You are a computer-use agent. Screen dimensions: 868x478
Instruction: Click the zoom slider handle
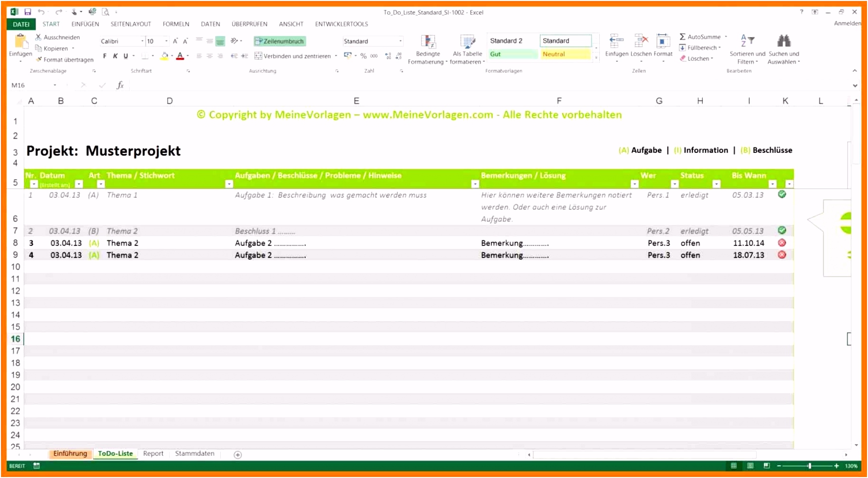[x=810, y=466]
